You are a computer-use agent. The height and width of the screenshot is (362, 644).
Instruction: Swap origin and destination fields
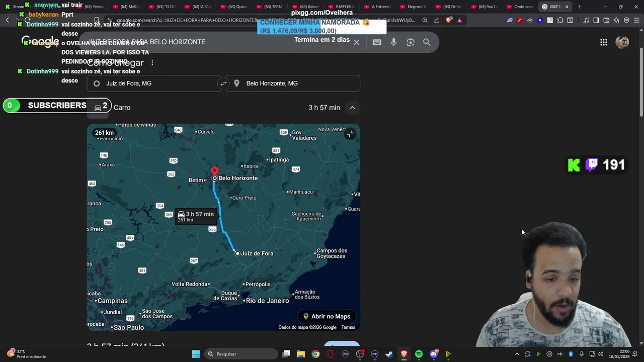(223, 83)
